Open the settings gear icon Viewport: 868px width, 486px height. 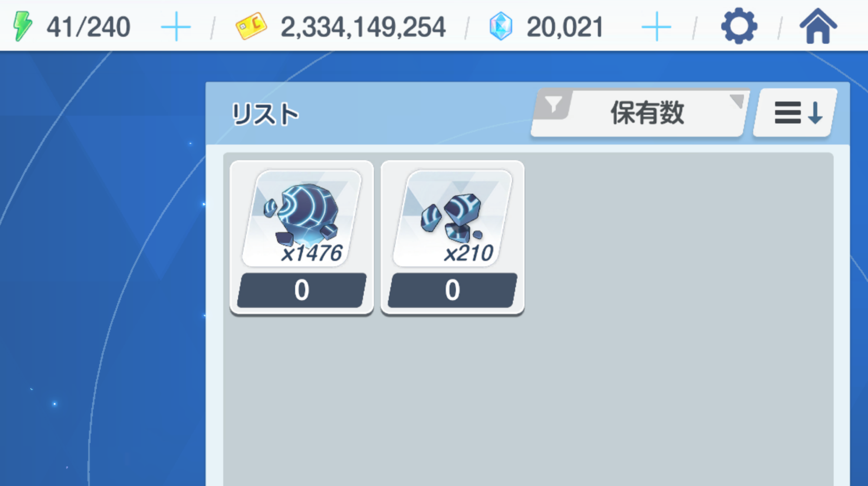[x=739, y=26]
